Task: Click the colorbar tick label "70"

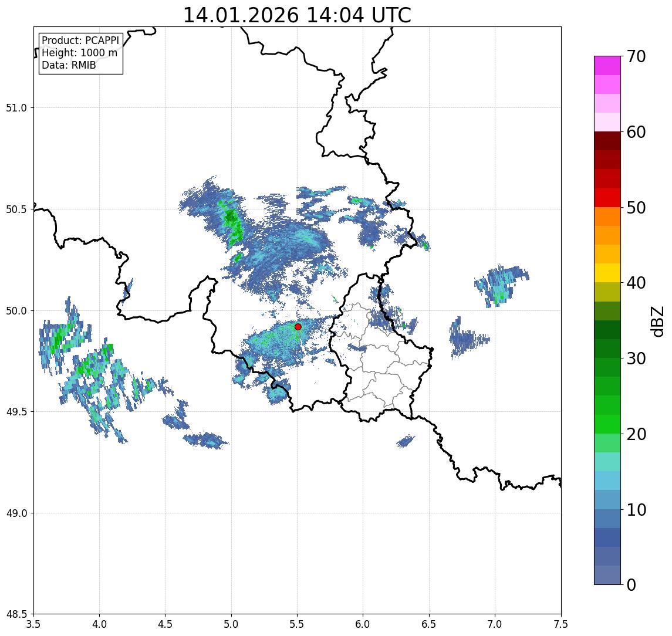Action: 636,56
